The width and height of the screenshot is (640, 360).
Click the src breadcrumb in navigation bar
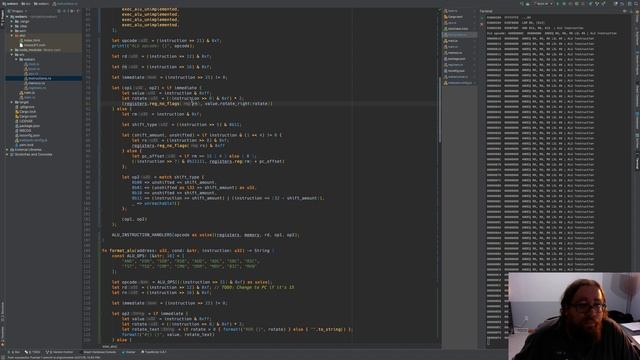(x=25, y=4)
